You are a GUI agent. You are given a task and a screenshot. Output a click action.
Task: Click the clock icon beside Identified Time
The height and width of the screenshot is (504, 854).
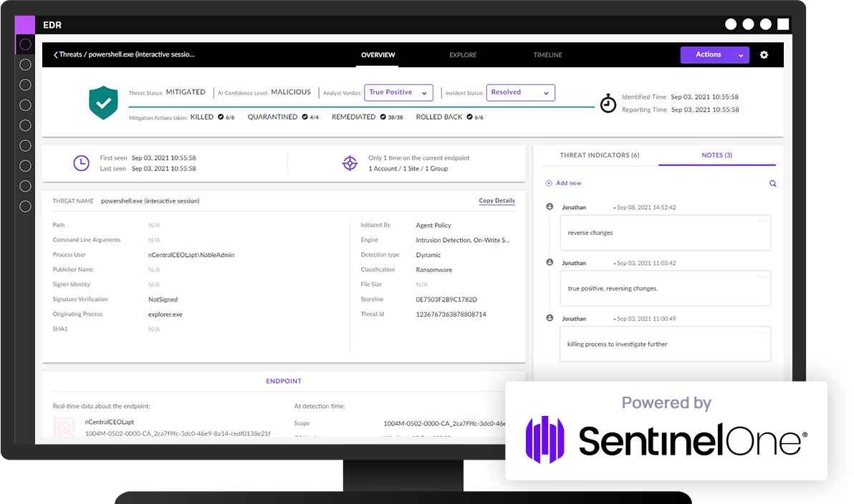tap(608, 103)
